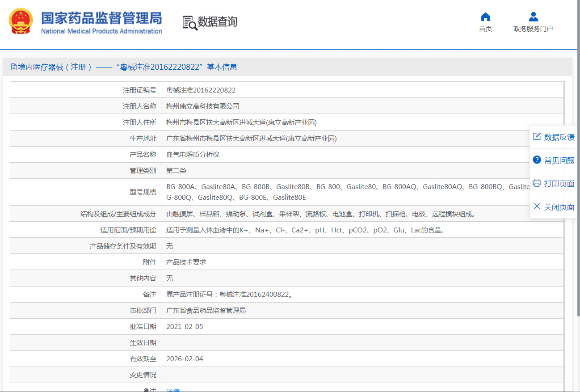The height and width of the screenshot is (392, 580).
Task: Select 打印页面 in the side panel
Action: pyautogui.click(x=559, y=184)
